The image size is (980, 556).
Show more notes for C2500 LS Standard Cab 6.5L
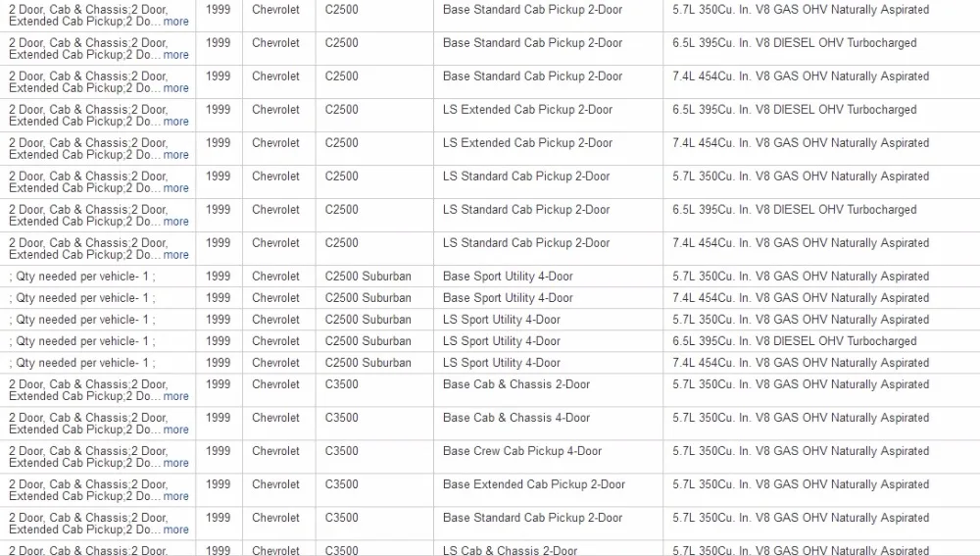(x=175, y=222)
